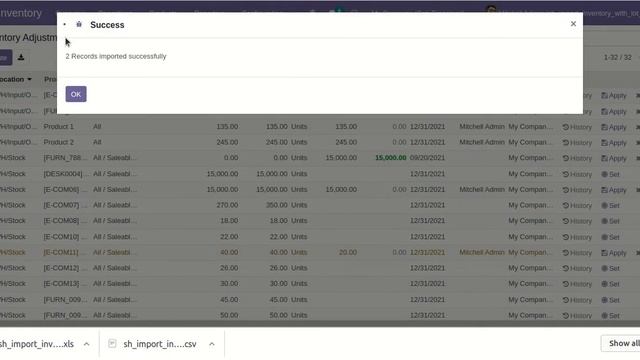Click the 1-32 / 32 pager text
Image resolution: width=640 pixels, height=360 pixels.
coord(618,58)
